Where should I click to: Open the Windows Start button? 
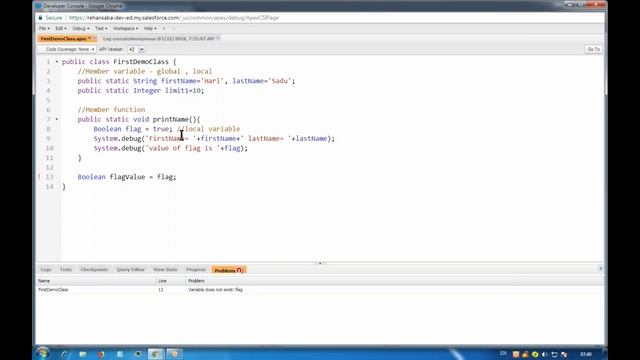42,353
